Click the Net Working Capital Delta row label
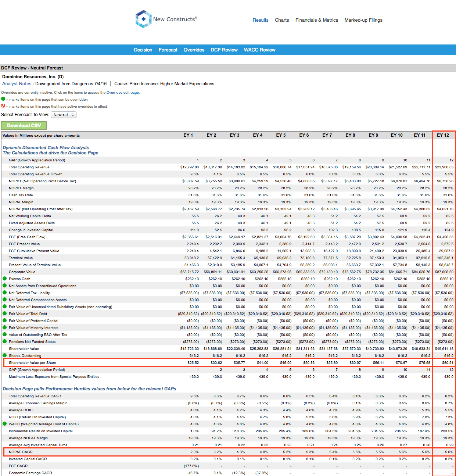456x476 pixels. [x=30, y=216]
